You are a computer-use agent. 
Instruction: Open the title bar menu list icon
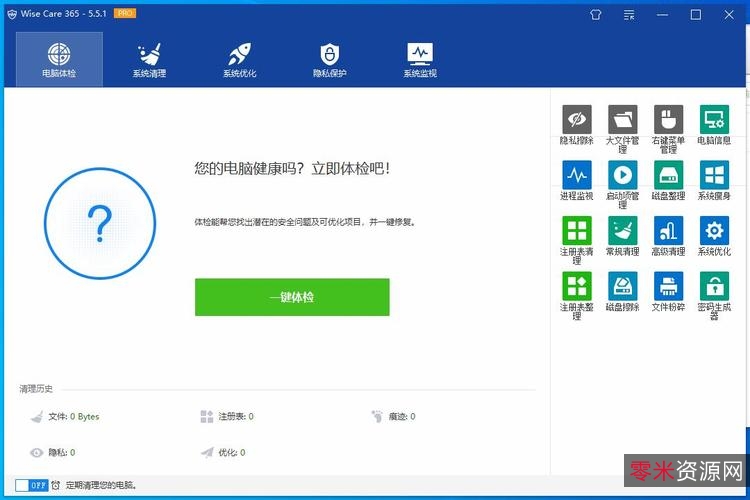[x=629, y=15]
